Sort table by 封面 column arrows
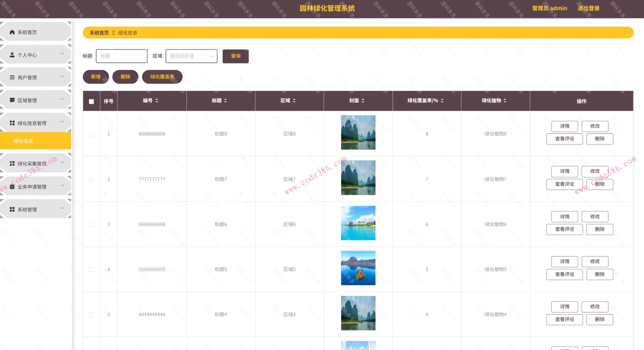The image size is (644, 350). 363,101
